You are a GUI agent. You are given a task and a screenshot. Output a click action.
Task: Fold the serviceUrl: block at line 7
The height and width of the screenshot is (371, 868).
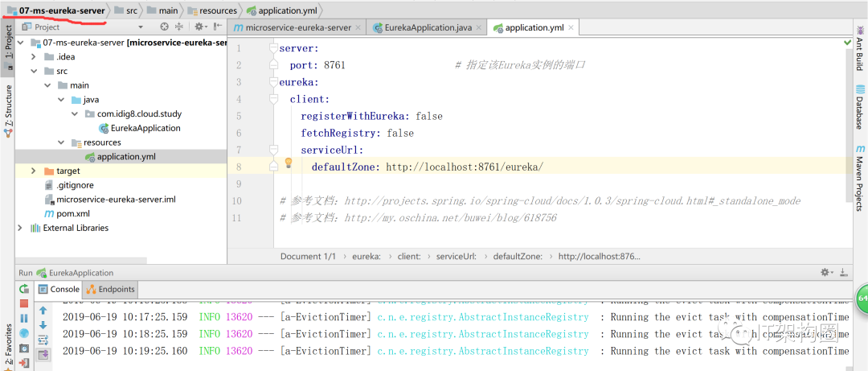pos(273,150)
